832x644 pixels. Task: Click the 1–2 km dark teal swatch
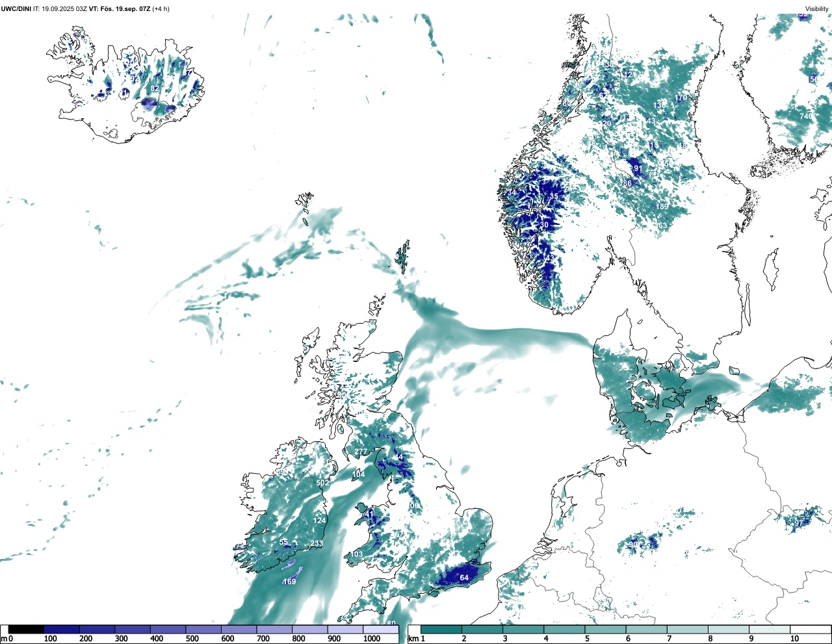click(x=441, y=629)
